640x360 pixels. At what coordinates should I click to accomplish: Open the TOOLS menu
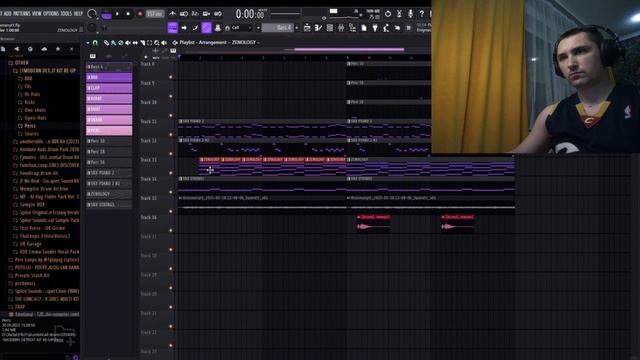tap(66, 13)
